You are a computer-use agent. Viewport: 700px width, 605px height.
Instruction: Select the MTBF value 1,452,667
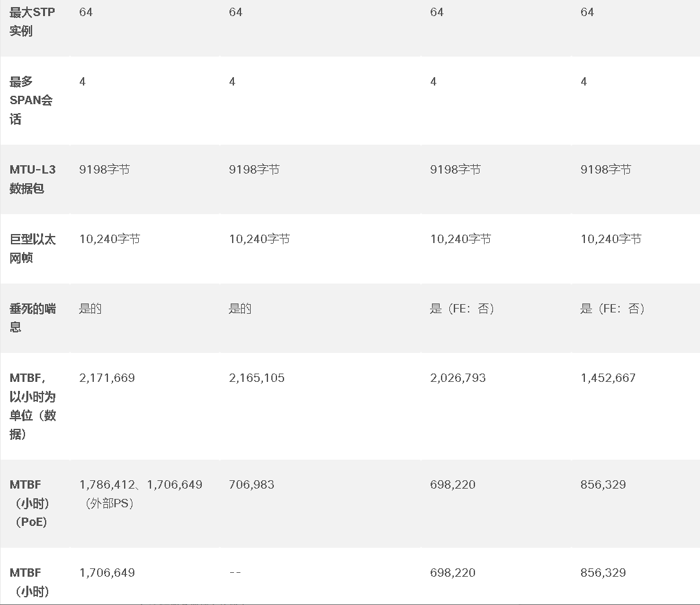[x=607, y=378]
